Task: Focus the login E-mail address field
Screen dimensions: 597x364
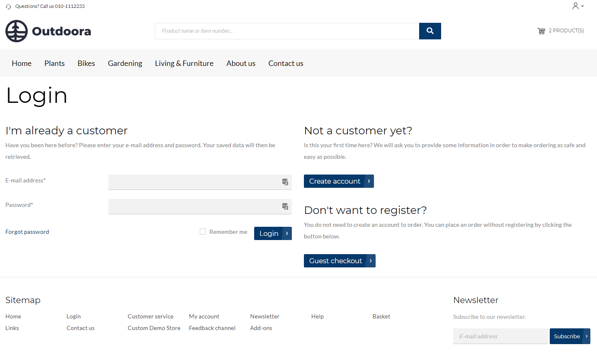Action: click(200, 182)
